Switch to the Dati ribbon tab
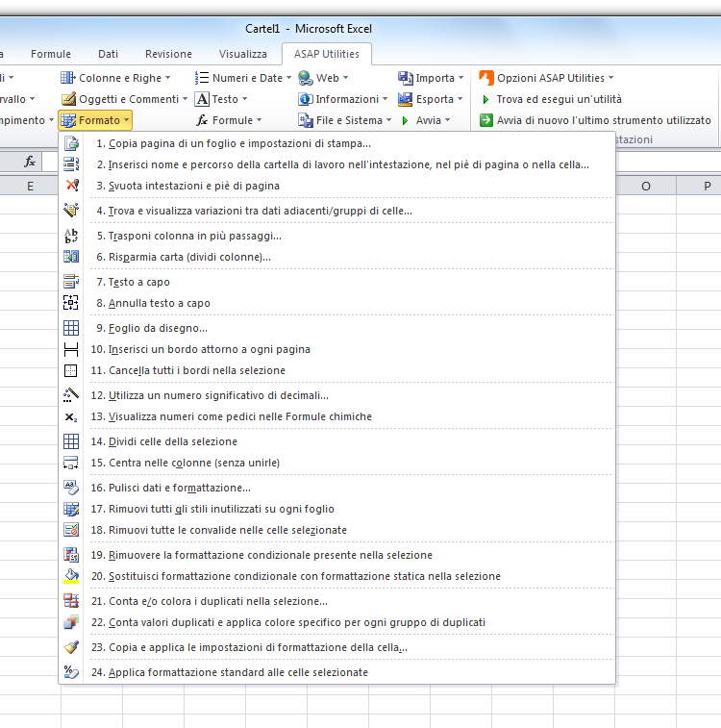 coord(108,54)
